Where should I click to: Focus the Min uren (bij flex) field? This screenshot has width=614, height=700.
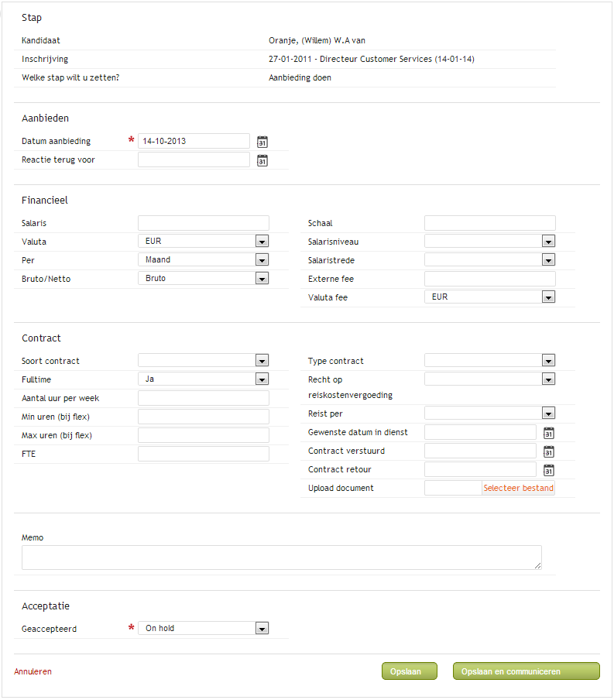coord(204,417)
